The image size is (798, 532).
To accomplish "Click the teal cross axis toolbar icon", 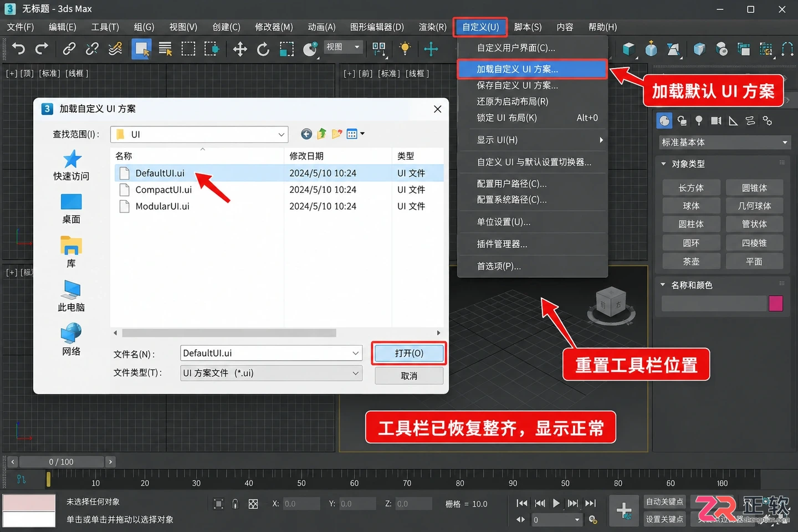I will tap(431, 49).
